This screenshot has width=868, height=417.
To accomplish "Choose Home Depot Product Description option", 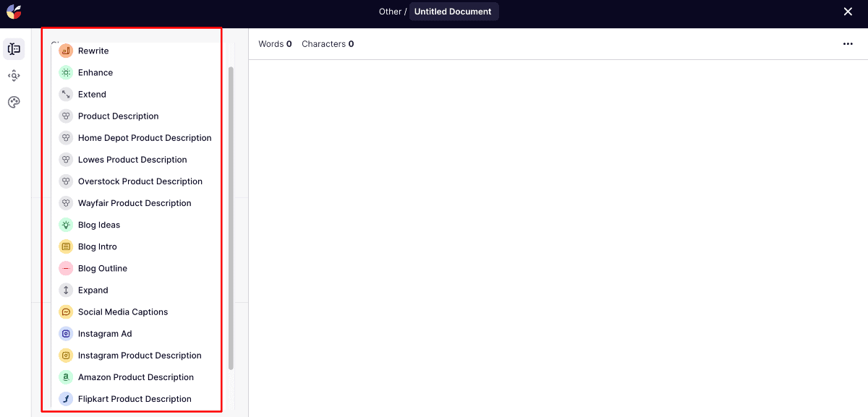I will click(145, 138).
